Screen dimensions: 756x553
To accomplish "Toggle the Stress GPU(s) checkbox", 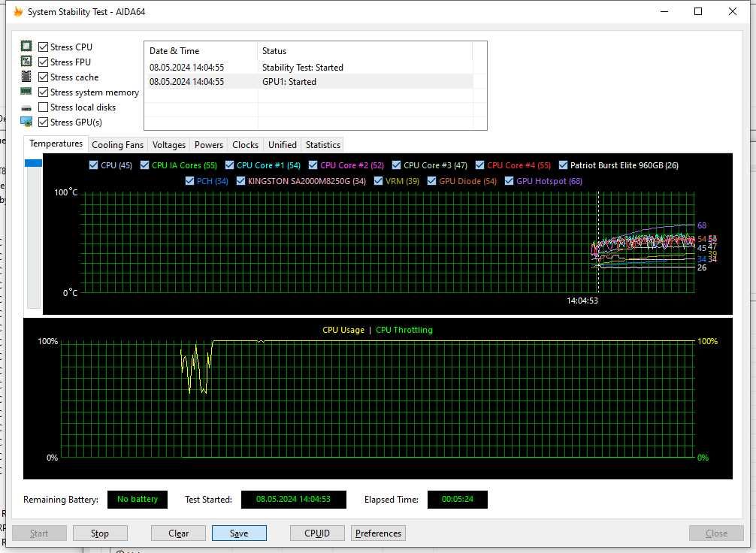I will (44, 122).
